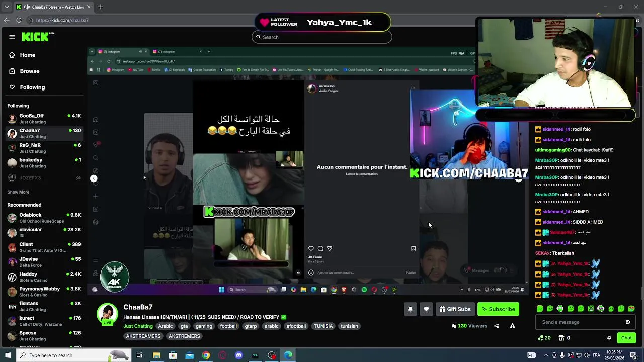Screen dimensions: 644x362
Task: Click SEKAx username in chat
Action: [x=542, y=253]
